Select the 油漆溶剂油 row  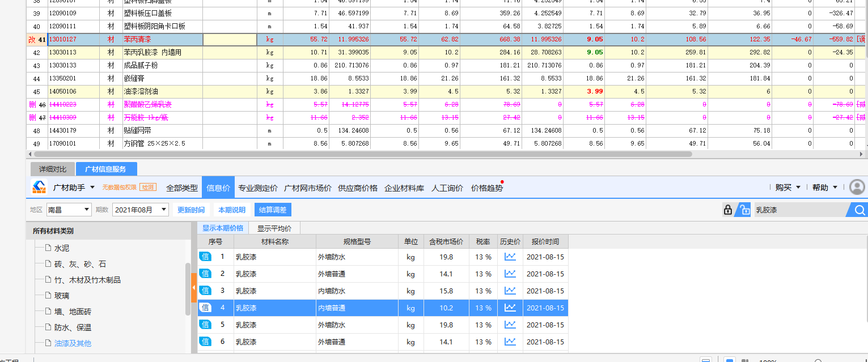tap(447, 91)
